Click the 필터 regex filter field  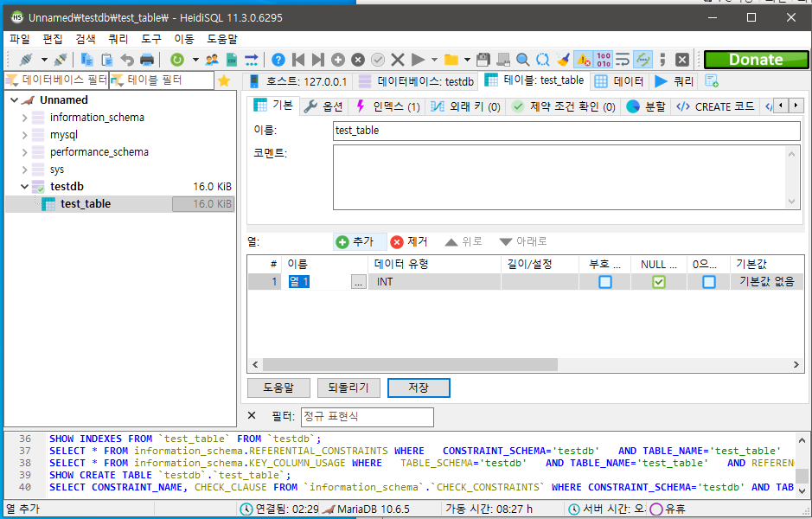coord(368,417)
